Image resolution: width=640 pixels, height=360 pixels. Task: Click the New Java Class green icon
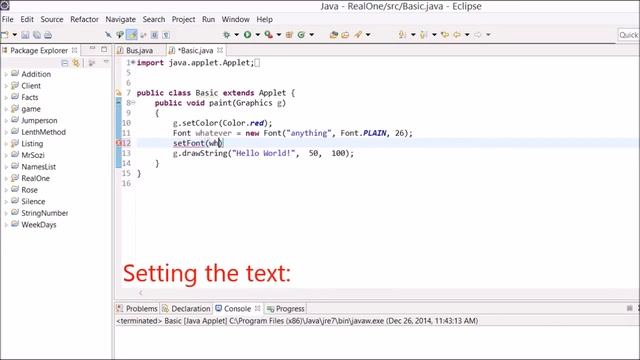301,35
